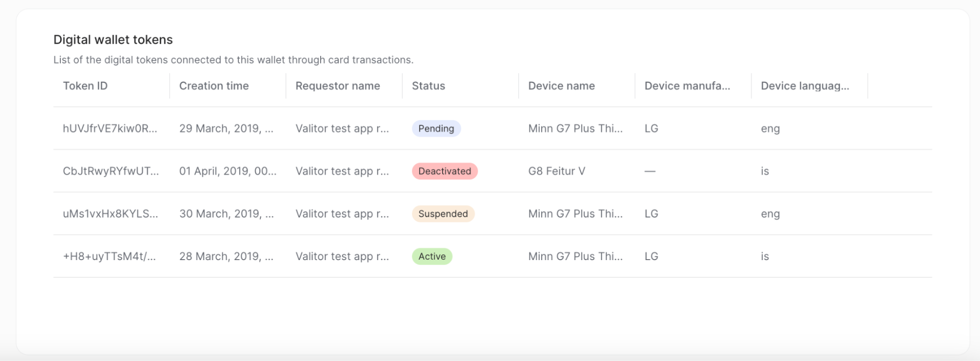980x361 pixels.
Task: Click the eng language value in top row
Action: coord(770,128)
